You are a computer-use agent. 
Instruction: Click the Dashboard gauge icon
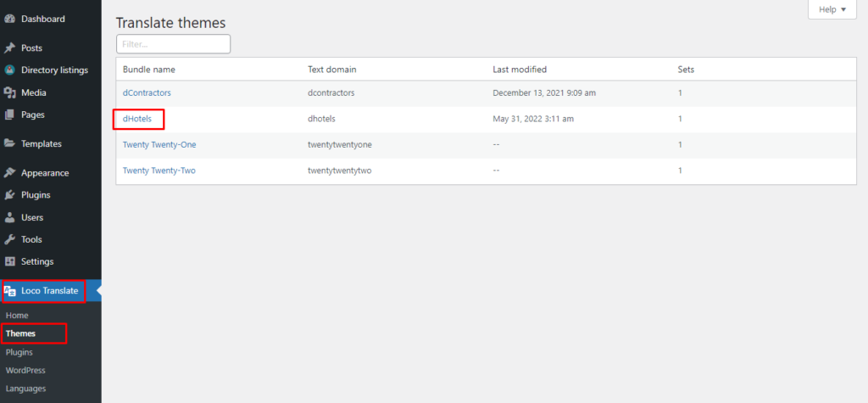point(9,19)
